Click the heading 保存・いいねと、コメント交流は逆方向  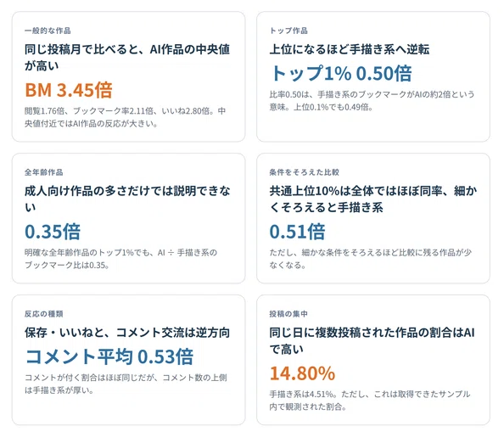click(127, 333)
